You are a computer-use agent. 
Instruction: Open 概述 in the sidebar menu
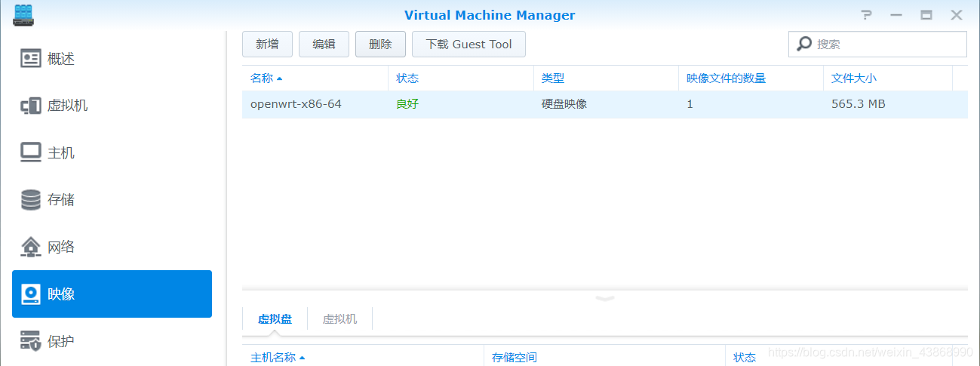[x=112, y=58]
